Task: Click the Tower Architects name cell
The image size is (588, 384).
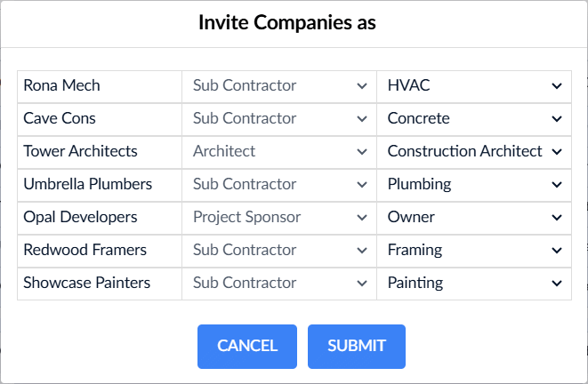Action: tap(100, 152)
